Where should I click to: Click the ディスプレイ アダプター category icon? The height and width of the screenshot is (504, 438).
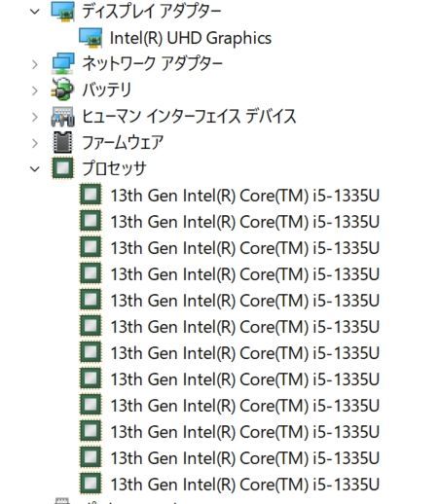[x=62, y=12]
